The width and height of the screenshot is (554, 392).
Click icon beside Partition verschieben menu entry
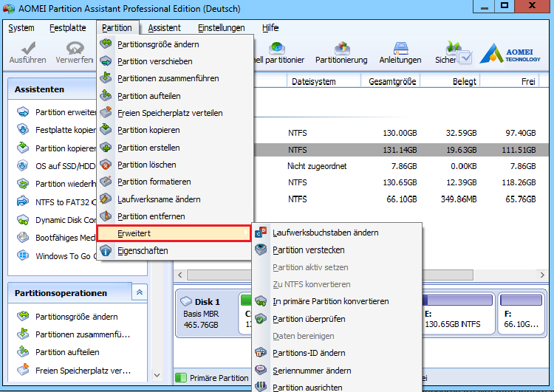tap(106, 61)
